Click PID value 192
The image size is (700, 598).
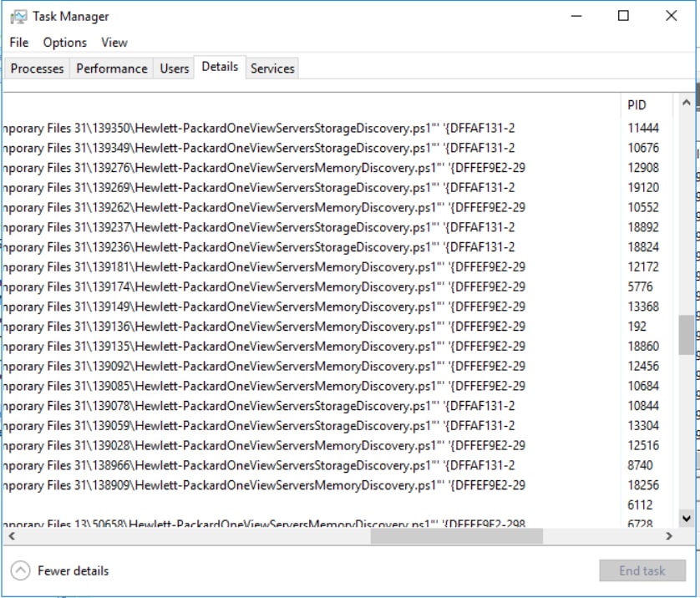(x=637, y=327)
